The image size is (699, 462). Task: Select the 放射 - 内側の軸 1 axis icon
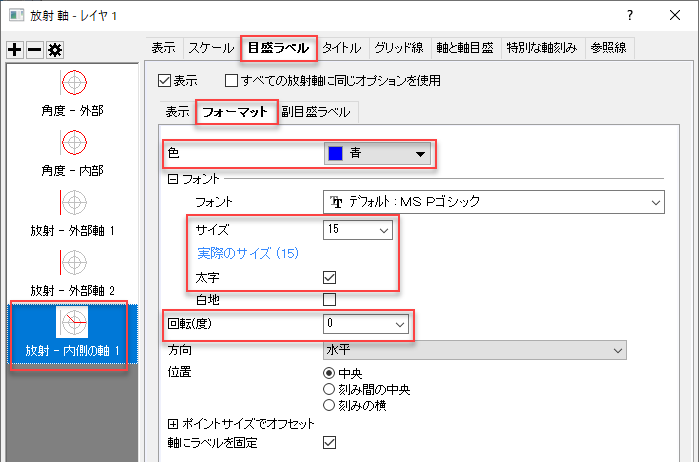pos(72,322)
